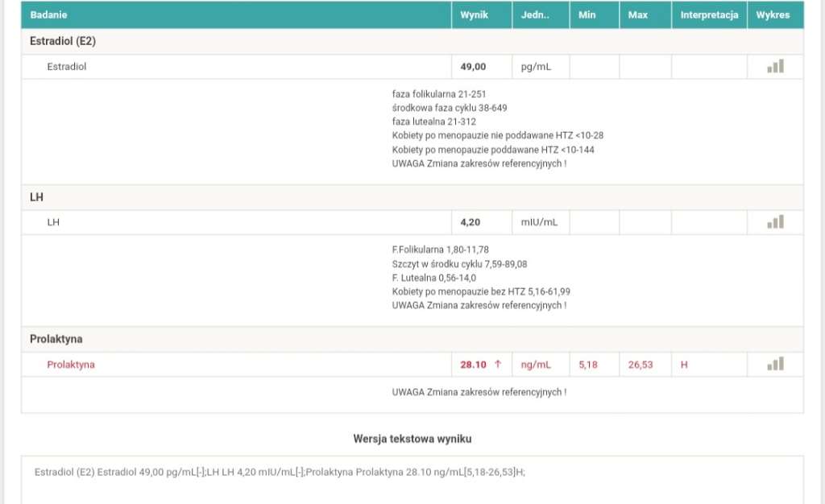Click the Estradiol test name in row
Image resolution: width=825 pixels, height=504 pixels.
point(67,67)
